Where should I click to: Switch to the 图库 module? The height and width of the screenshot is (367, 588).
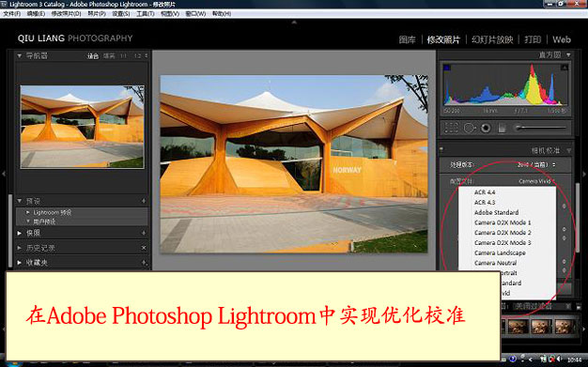coord(408,39)
